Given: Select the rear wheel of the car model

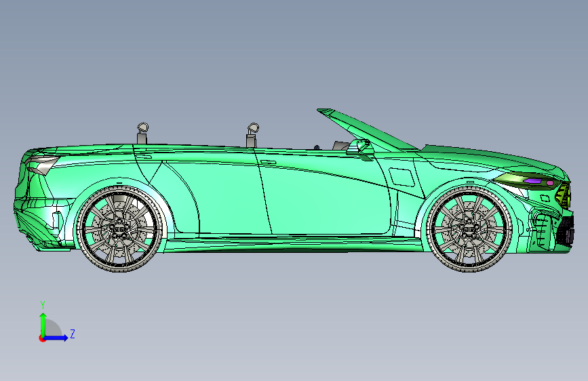Looking at the screenshot, I should [x=120, y=228].
